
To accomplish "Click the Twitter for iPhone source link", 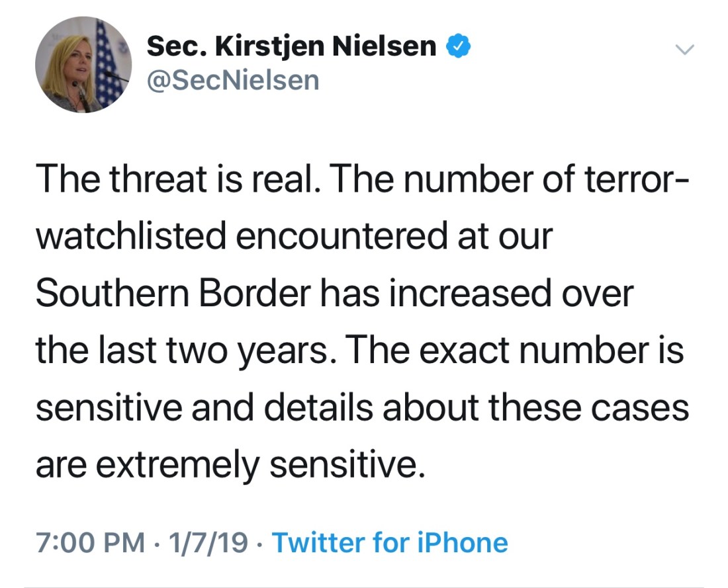I will [390, 543].
